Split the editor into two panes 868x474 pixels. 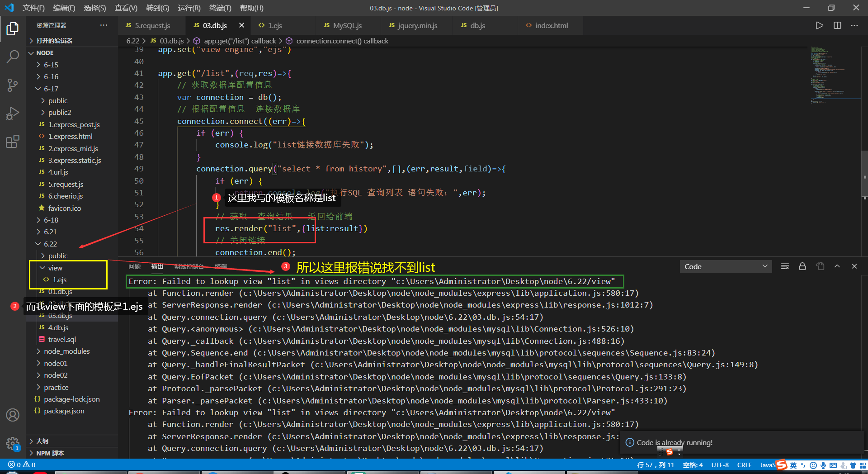pos(837,25)
